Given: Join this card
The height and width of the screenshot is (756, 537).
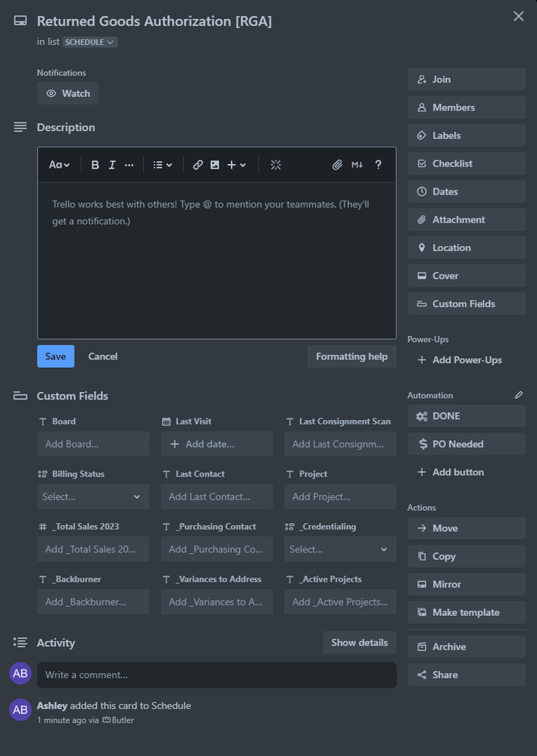Looking at the screenshot, I should point(467,79).
